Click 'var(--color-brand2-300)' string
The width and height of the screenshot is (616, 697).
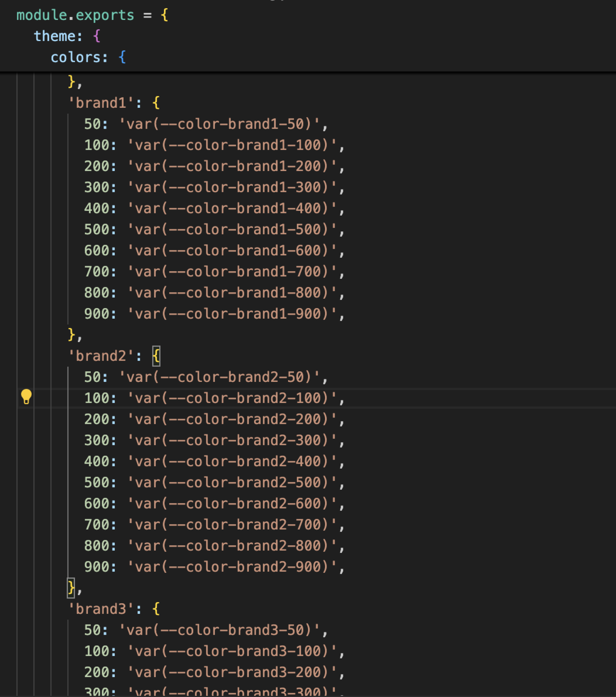(232, 440)
